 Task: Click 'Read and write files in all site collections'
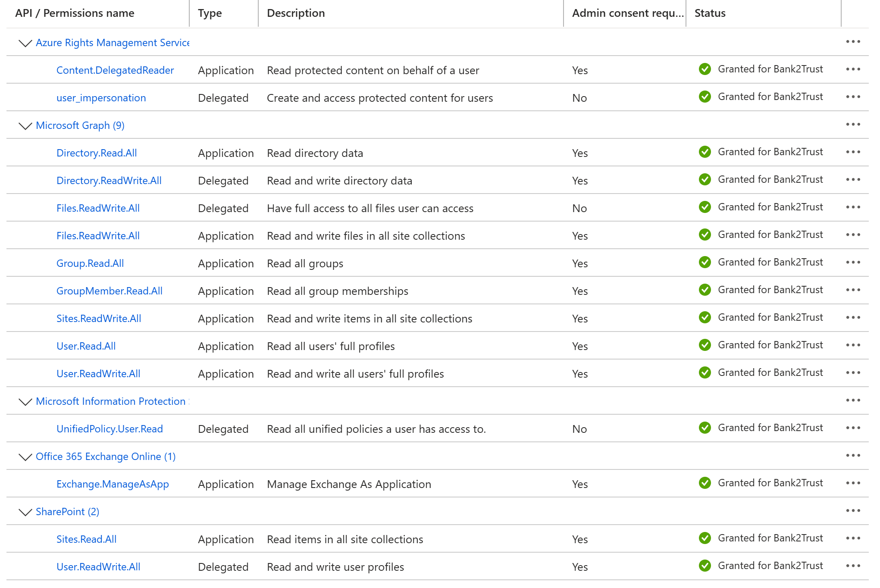tap(366, 236)
